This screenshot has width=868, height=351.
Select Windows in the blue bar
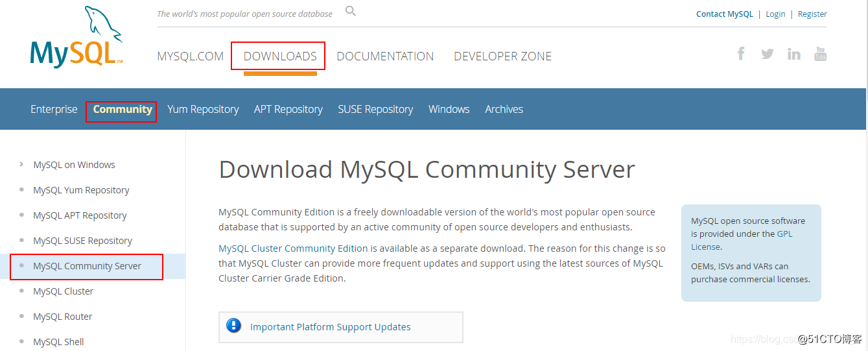click(x=449, y=109)
